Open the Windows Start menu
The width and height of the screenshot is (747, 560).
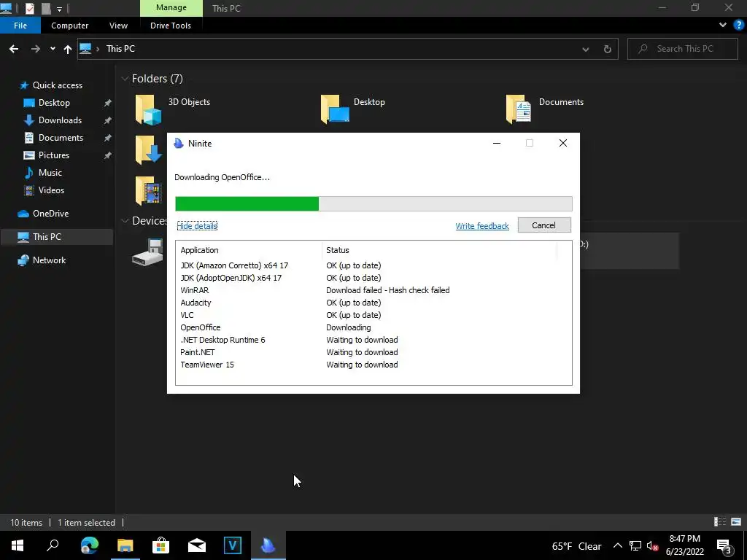18,545
